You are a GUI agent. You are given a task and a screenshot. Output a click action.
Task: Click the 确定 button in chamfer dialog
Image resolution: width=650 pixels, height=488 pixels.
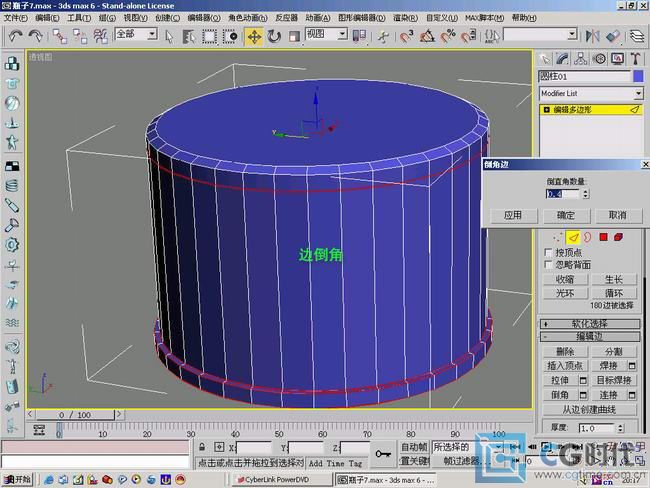[x=565, y=215]
